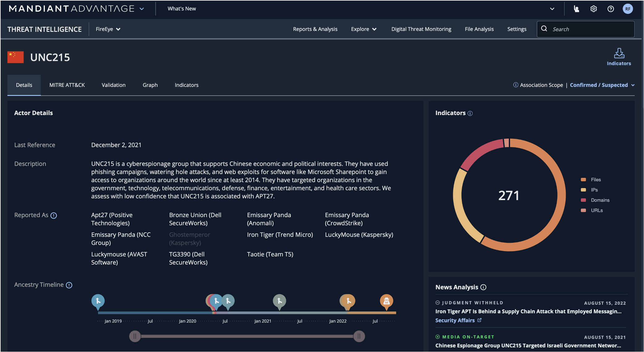Click the Ancestry Timeline info icon
Screen dimensions: 644x352
pyautogui.click(x=69, y=285)
